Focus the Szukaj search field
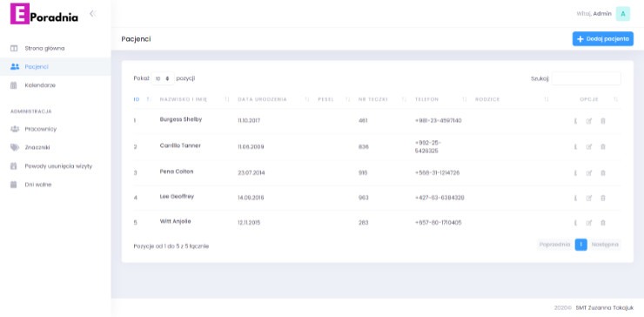Image resolution: width=644 pixels, height=317 pixels. (x=586, y=78)
